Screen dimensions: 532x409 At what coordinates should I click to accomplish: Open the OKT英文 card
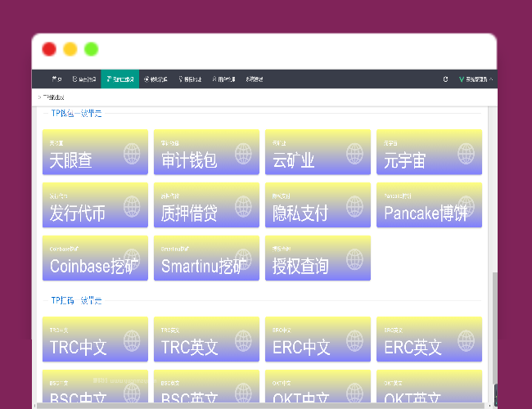(429, 386)
